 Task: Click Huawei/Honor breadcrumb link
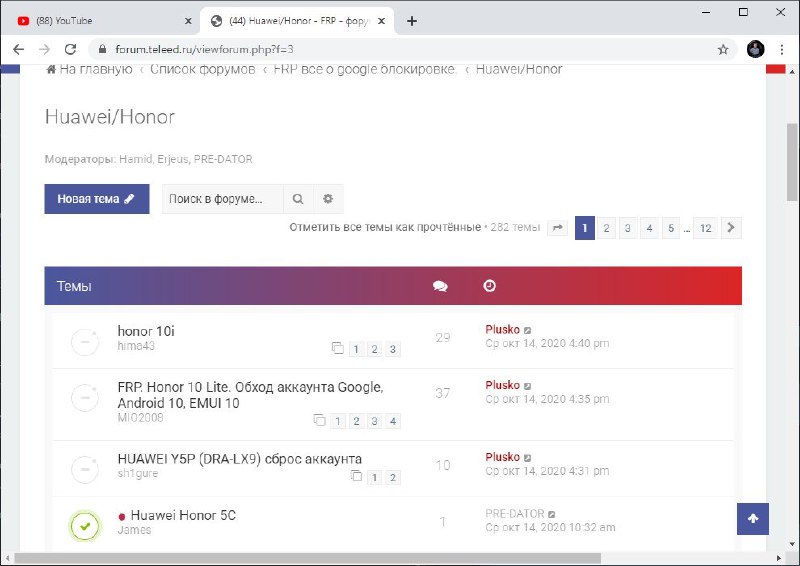[x=519, y=69]
